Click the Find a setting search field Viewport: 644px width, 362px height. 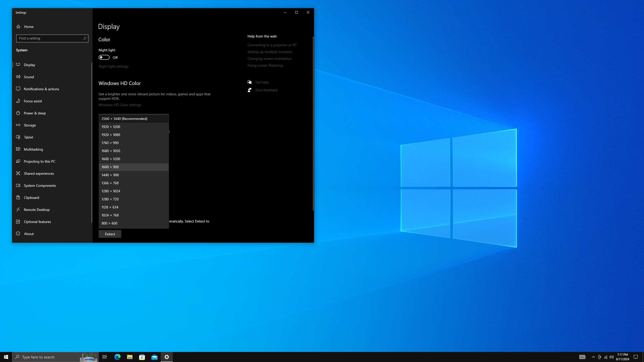click(49, 38)
